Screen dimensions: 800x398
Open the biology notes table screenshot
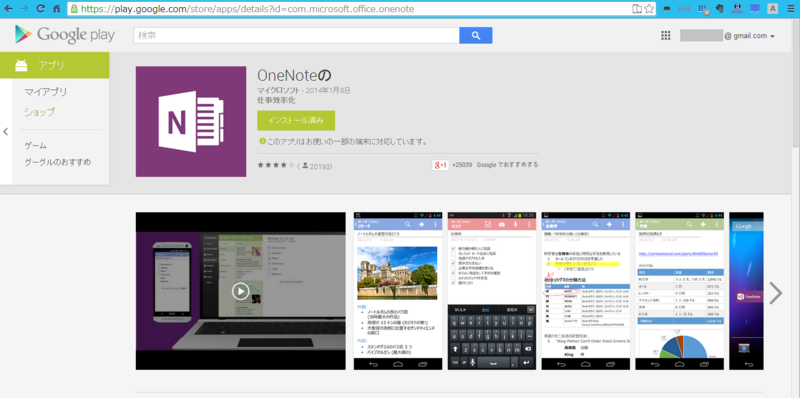click(586, 291)
